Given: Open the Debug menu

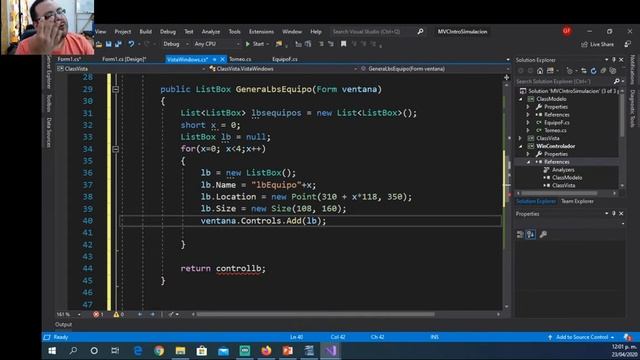Looking at the screenshot, I should point(167,31).
